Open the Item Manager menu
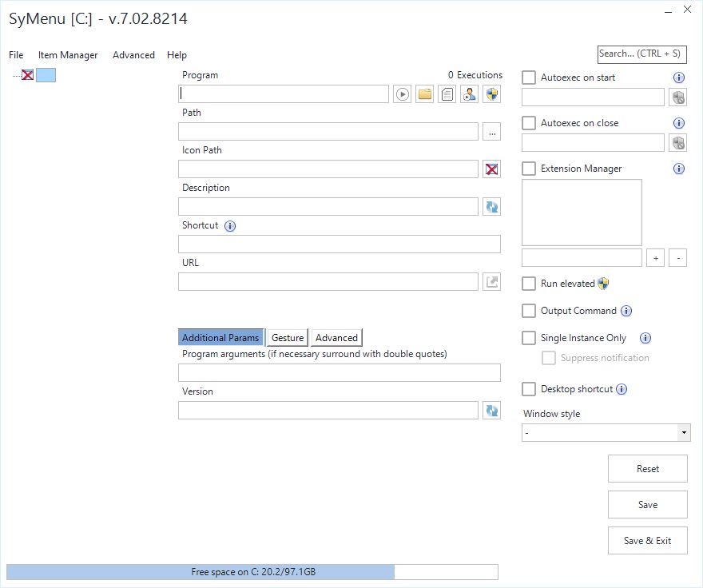This screenshot has width=703, height=588. coord(68,55)
